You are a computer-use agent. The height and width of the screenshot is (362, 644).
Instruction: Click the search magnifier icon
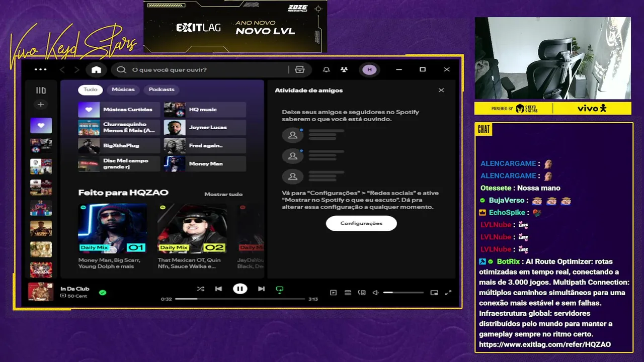pos(121,69)
